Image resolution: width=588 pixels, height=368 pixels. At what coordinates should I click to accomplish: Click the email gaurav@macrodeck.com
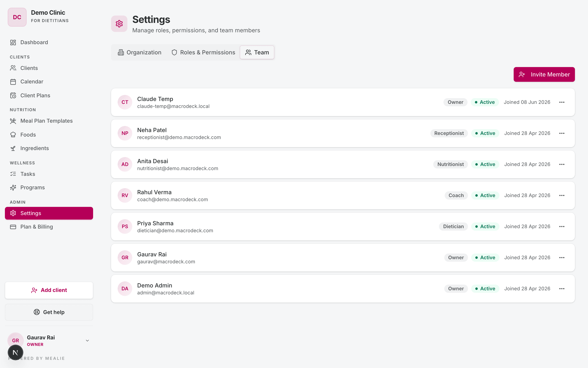tap(166, 262)
